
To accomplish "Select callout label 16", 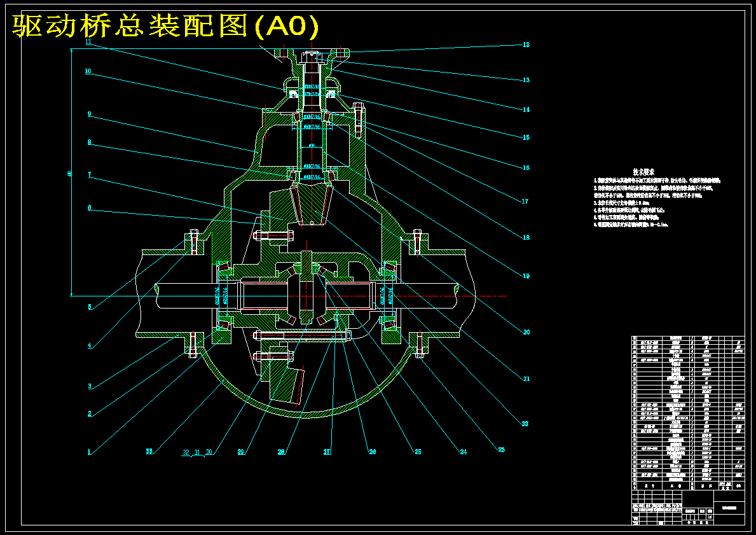I will [526, 168].
